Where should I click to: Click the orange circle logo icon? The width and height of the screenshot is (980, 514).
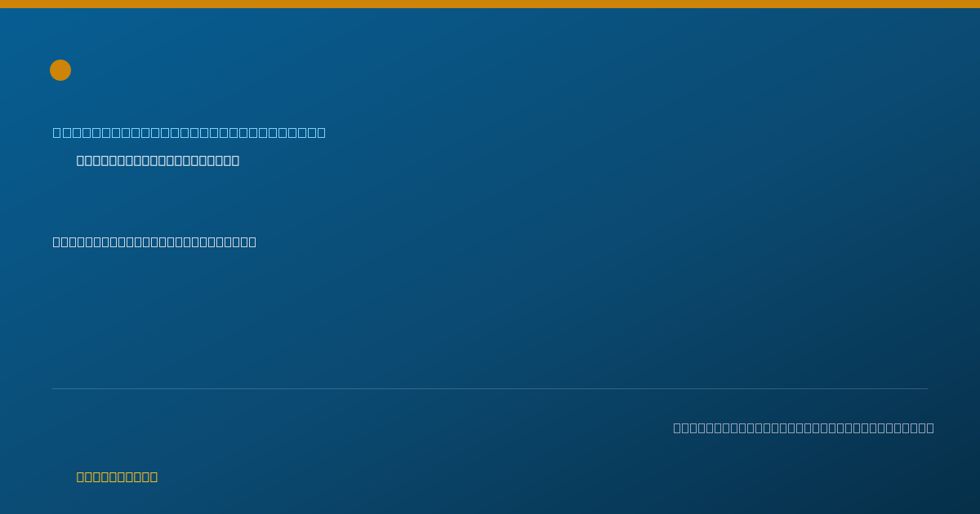[x=60, y=70]
